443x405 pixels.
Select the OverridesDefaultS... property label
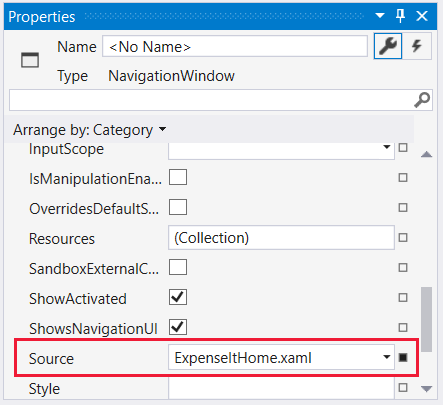pyautogui.click(x=94, y=209)
